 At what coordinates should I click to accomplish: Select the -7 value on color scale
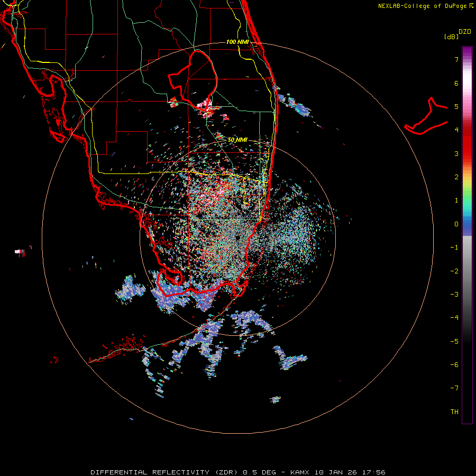coord(454,388)
